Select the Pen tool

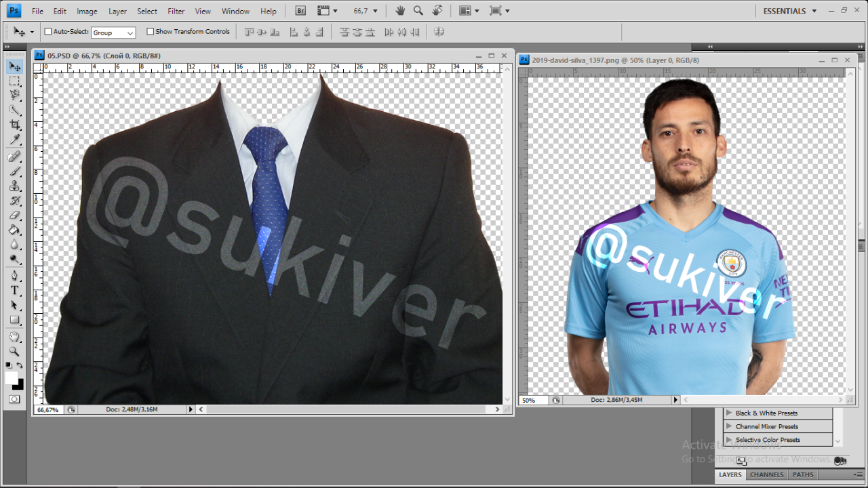(14, 276)
